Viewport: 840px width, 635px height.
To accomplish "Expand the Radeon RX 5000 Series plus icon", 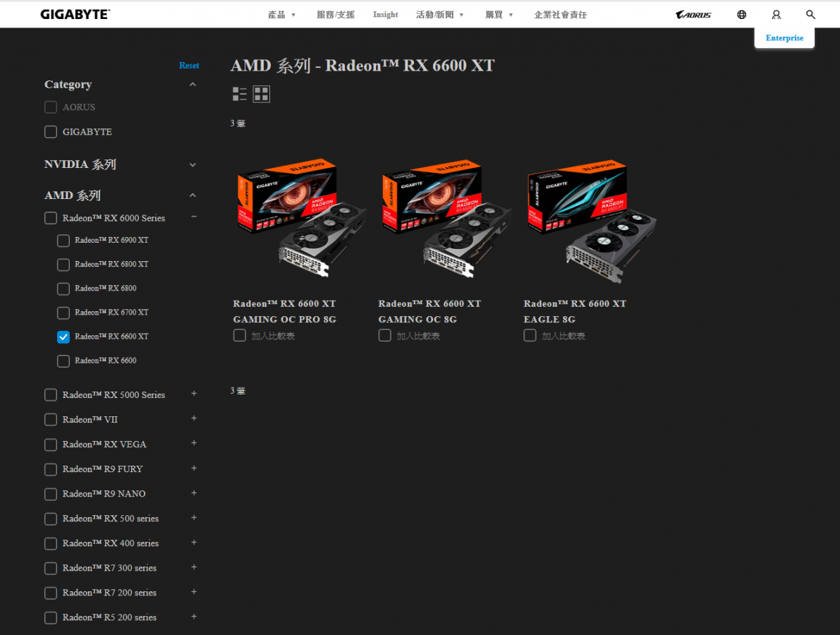I will tap(194, 394).
